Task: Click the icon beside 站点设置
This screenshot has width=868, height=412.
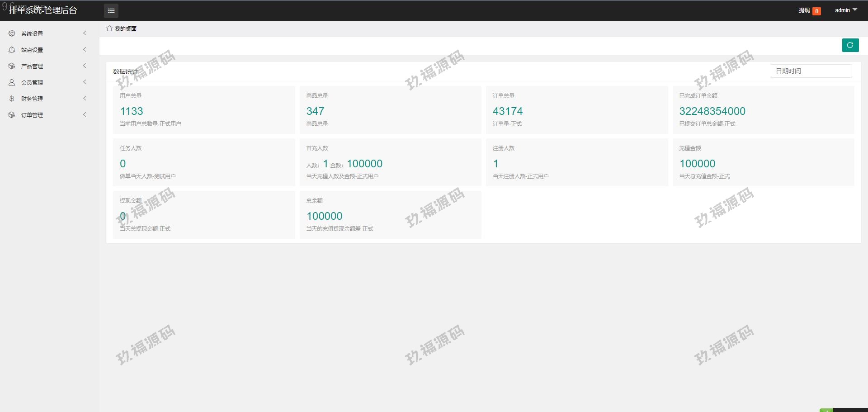Action: tap(12, 50)
